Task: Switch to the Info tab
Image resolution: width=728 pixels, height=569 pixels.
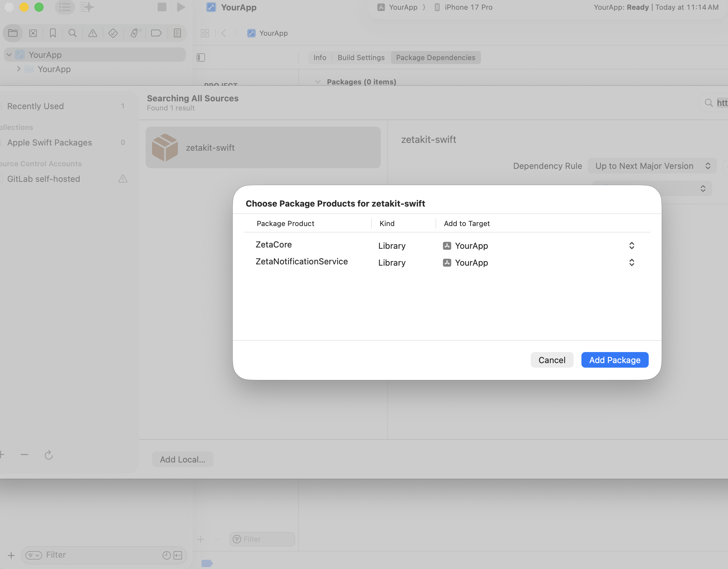Action: [x=319, y=57]
